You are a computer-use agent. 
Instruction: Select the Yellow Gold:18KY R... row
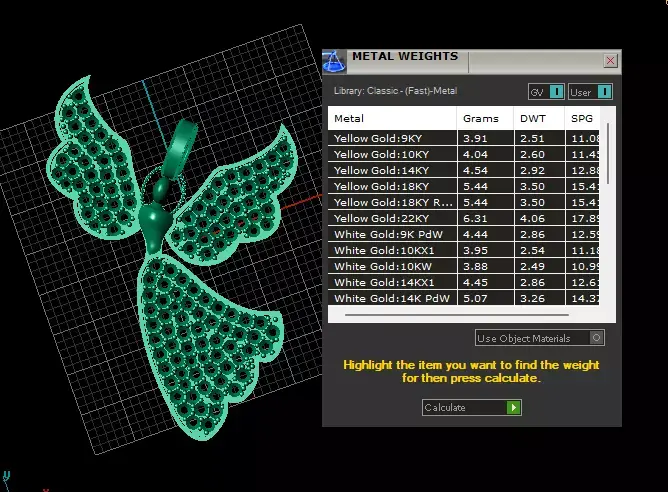(464, 202)
